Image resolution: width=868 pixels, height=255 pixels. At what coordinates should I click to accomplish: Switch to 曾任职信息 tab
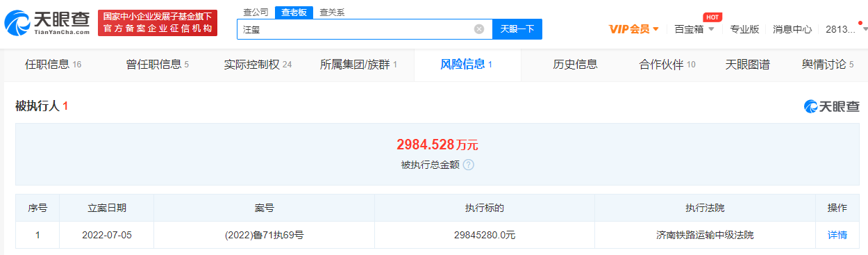click(158, 65)
